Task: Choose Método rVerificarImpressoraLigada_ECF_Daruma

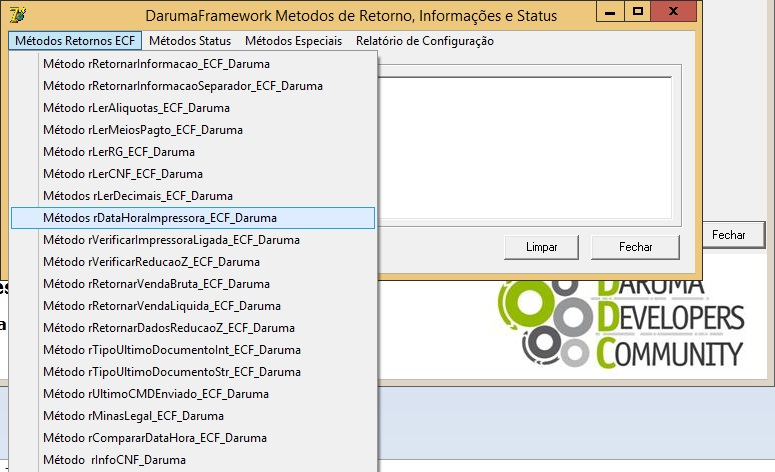Action: (x=193, y=240)
